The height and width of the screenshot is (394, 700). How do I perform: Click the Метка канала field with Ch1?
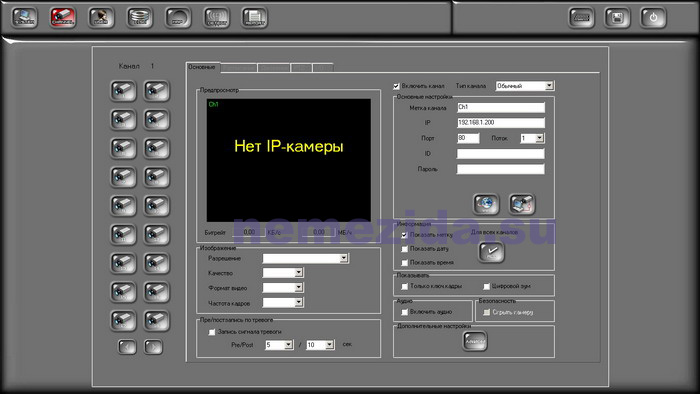(x=501, y=108)
